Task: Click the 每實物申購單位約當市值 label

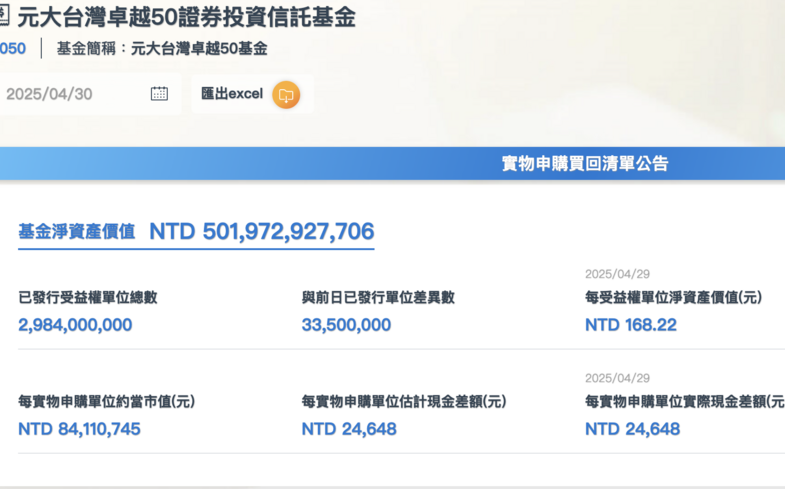Action: (x=106, y=401)
